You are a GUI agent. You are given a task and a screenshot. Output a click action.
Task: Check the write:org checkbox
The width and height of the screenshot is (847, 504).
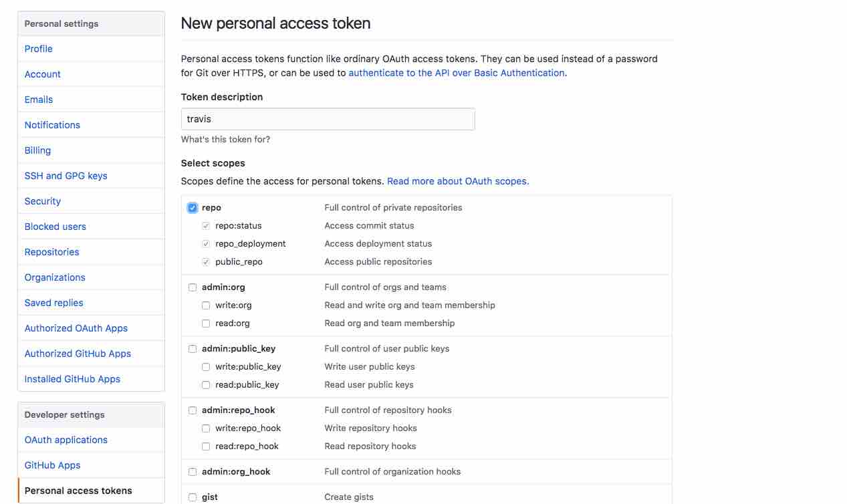point(206,305)
